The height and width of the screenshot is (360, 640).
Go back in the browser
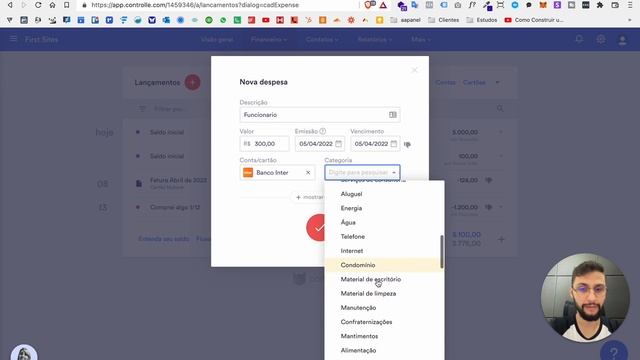pos(10,5)
